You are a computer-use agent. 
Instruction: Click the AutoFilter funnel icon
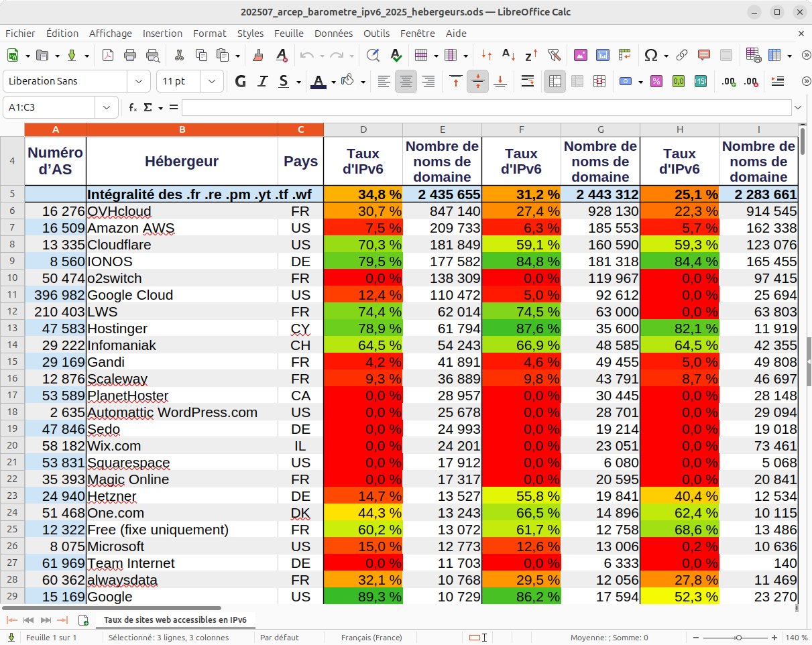[554, 56]
